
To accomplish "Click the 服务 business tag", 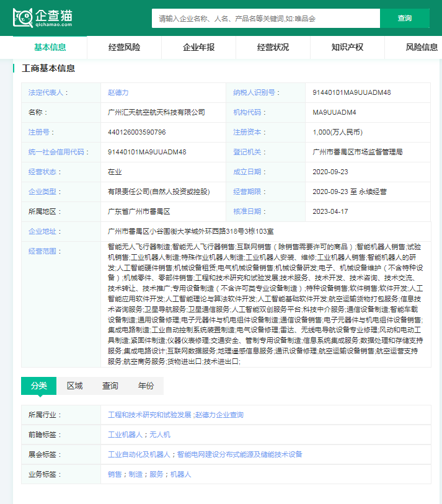I will pyautogui.click(x=157, y=474).
